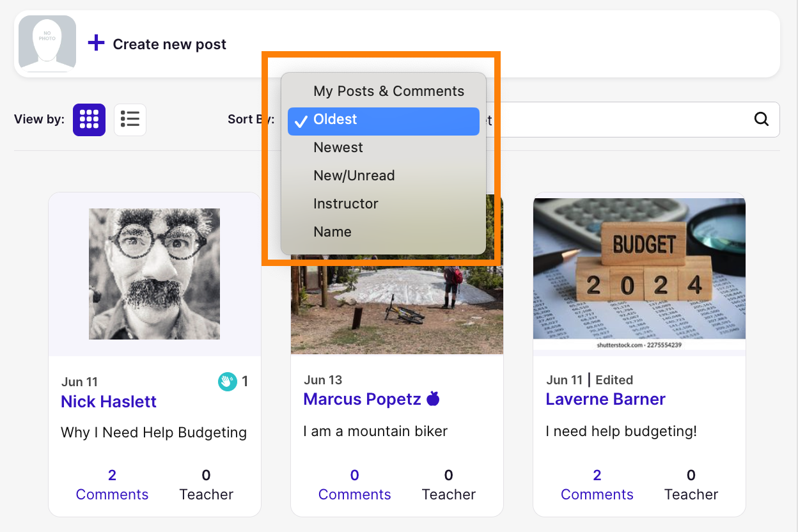Screen dimensions: 798x532
Task: Click the Jun 13 date on Marcus's post
Action: coord(323,380)
